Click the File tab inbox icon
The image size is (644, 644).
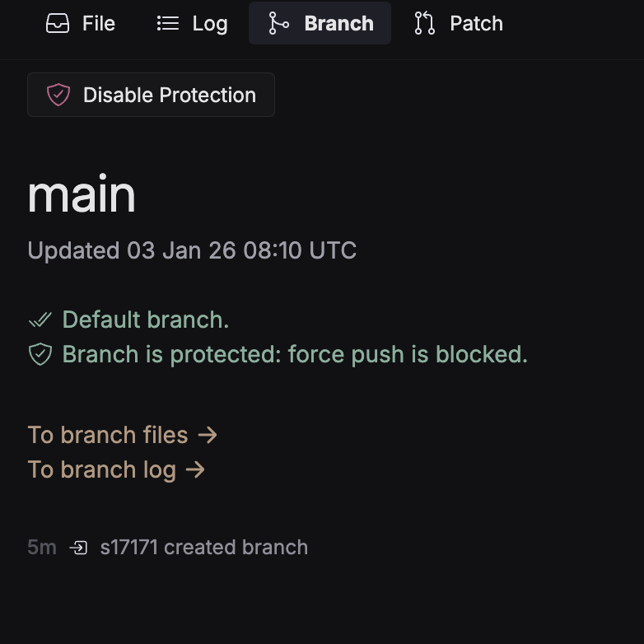tap(58, 23)
